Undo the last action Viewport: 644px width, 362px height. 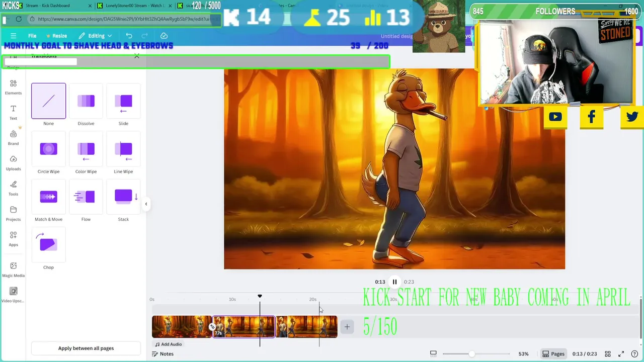pyautogui.click(x=129, y=36)
